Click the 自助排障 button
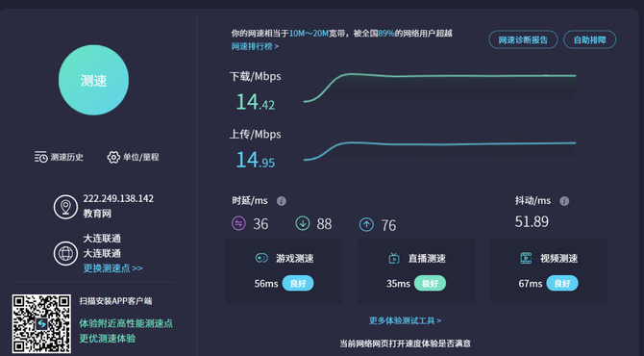This screenshot has width=644, height=356. tap(590, 39)
